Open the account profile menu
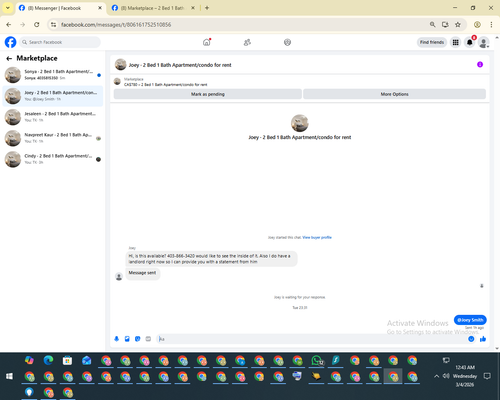Viewport: 500px width, 400px height. (x=484, y=42)
